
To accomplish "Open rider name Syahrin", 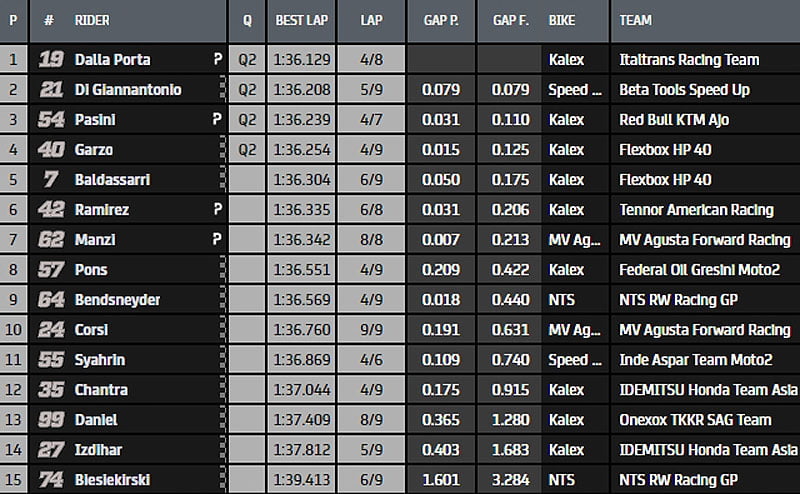I will (100, 360).
